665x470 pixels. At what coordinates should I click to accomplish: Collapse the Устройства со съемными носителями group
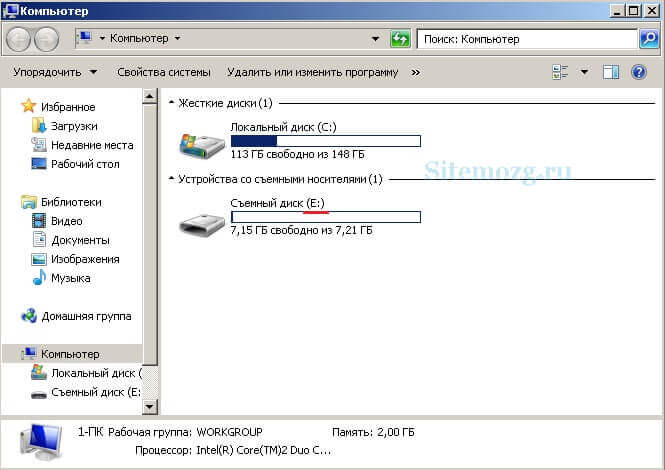[x=172, y=180]
